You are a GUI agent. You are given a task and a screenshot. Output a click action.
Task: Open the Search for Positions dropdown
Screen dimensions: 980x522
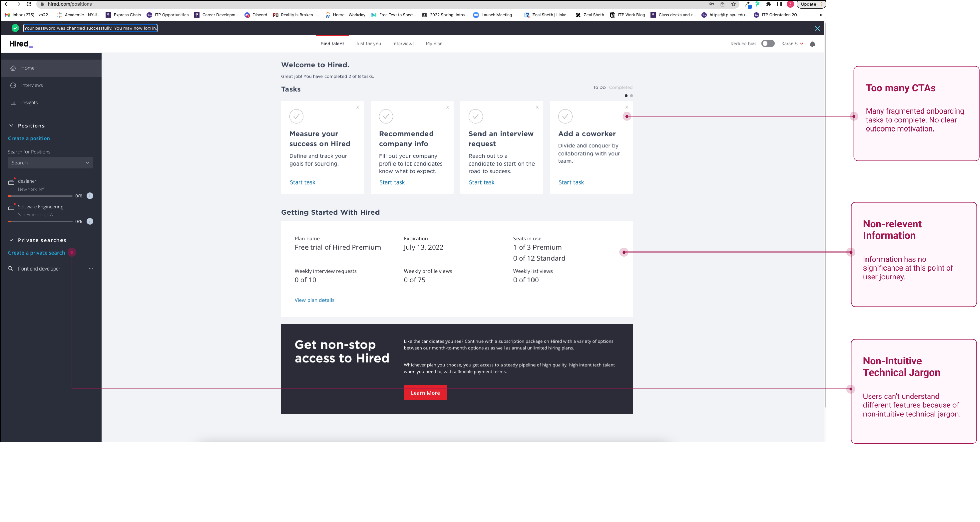tap(50, 163)
